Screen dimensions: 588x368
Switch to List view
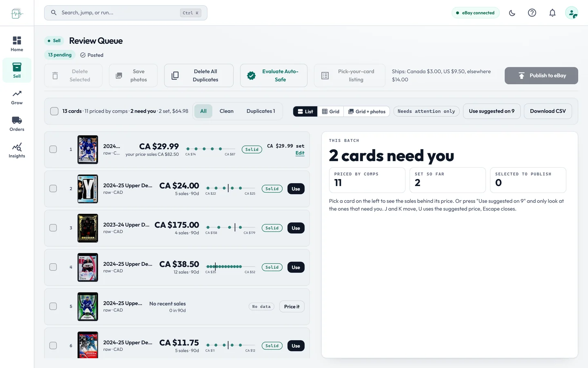point(305,111)
